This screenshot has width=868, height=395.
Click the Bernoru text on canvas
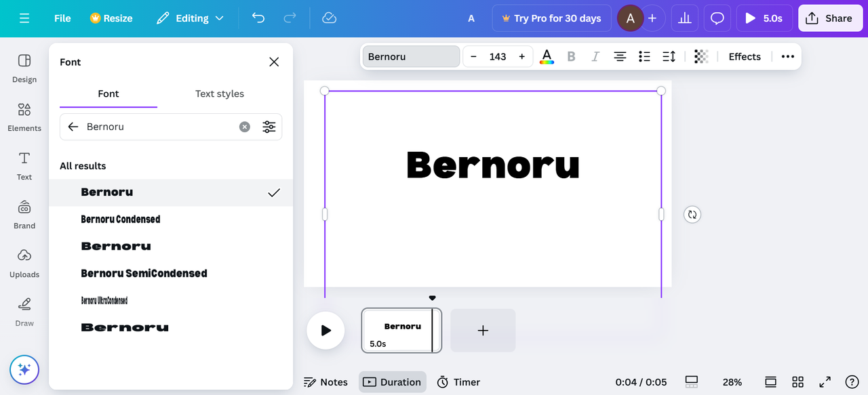click(x=492, y=165)
